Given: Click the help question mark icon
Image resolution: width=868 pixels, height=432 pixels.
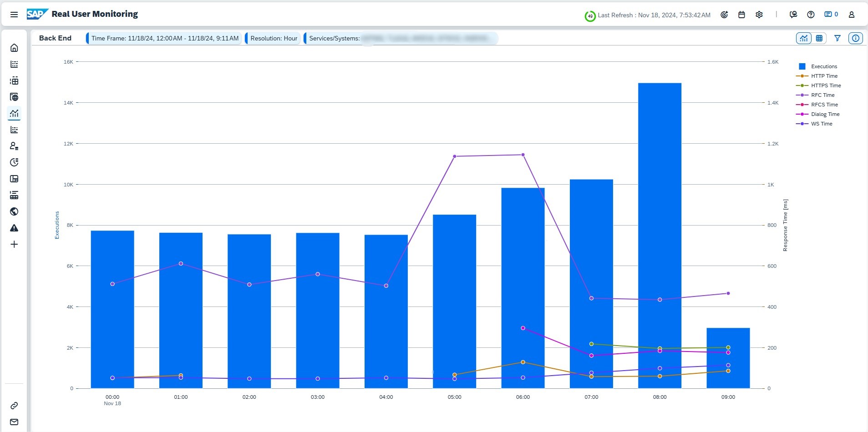Looking at the screenshot, I should pyautogui.click(x=811, y=15).
